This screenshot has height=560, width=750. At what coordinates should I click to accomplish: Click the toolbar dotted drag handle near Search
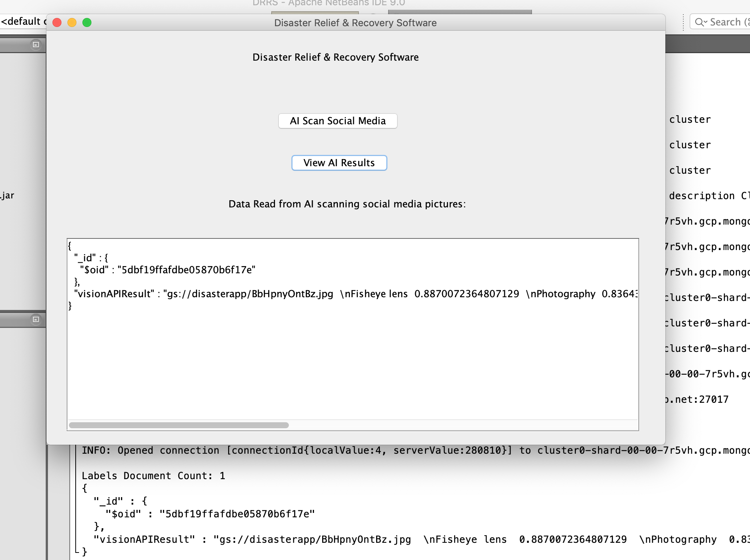pyautogui.click(x=683, y=22)
